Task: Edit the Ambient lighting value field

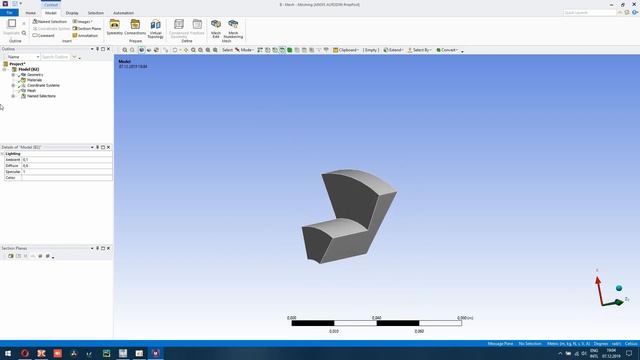Action: (67, 160)
